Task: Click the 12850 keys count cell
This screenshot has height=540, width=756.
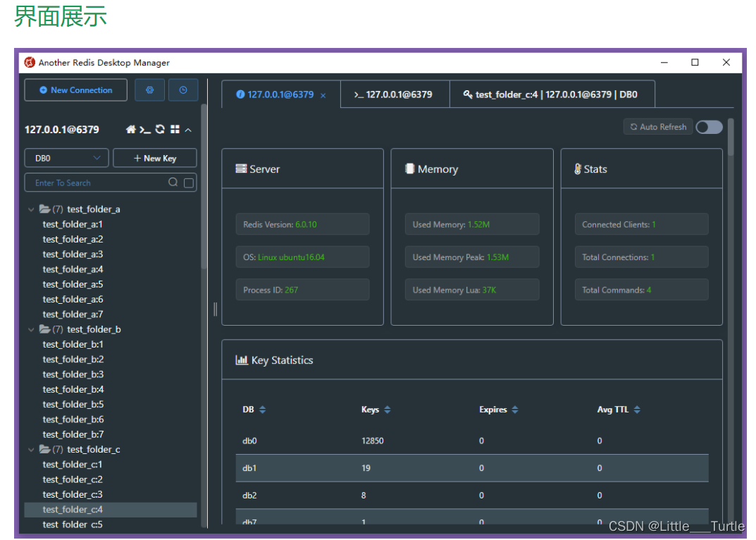Action: pos(373,441)
